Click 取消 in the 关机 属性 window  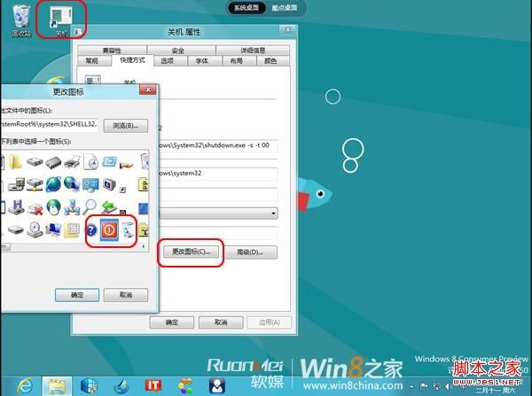pyautogui.click(x=221, y=322)
